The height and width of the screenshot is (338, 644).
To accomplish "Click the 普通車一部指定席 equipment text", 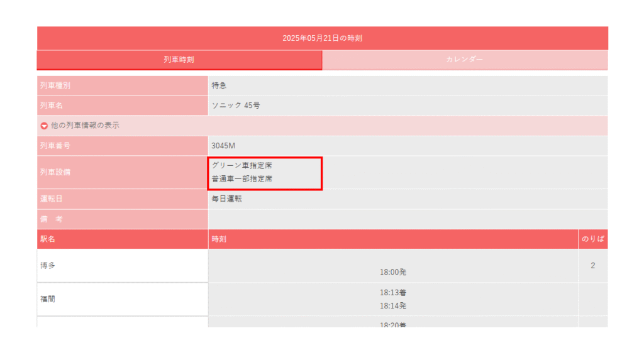I will 242,179.
